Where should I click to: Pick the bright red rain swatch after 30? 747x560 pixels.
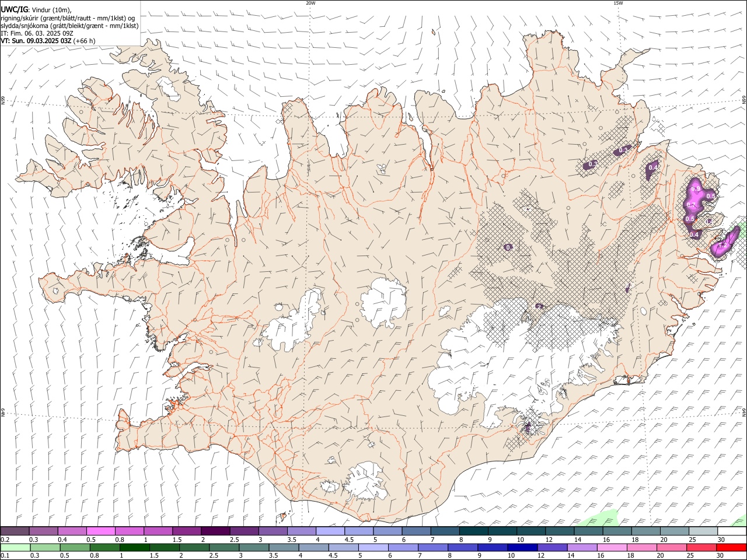(x=731, y=547)
